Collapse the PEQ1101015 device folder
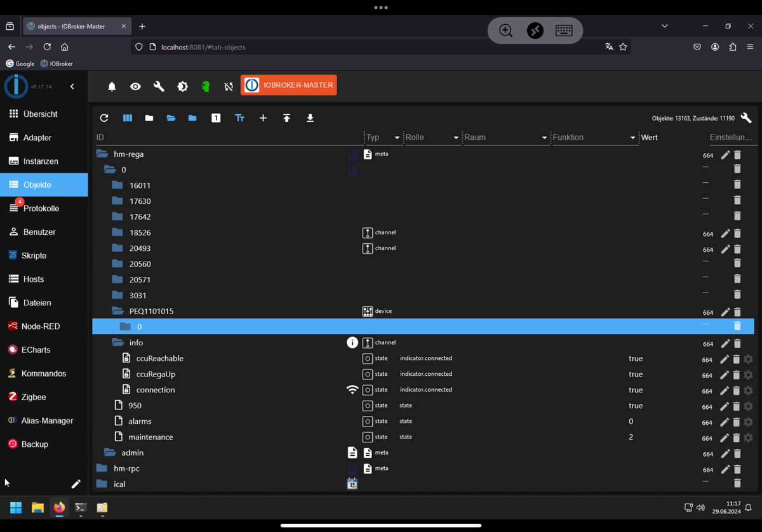The image size is (762, 532). 117,311
